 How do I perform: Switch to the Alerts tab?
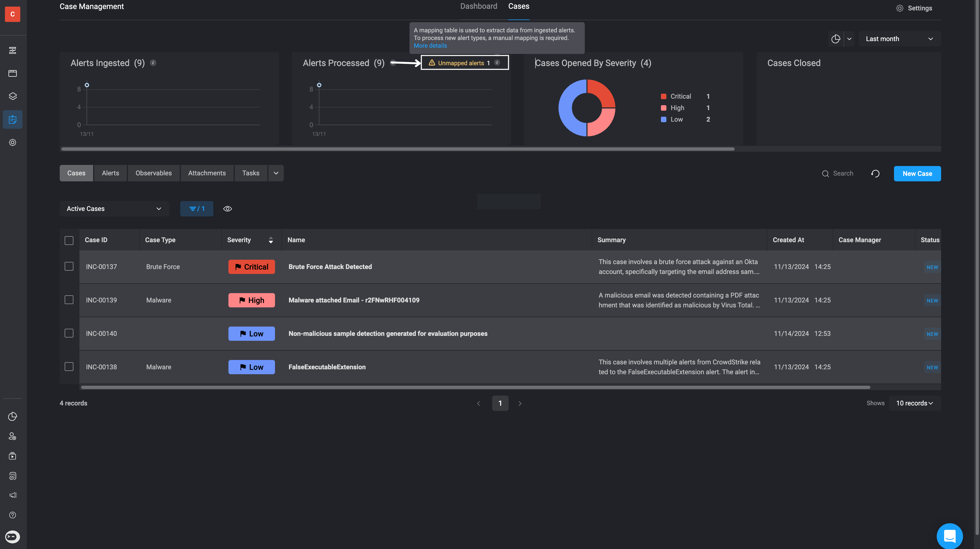tap(110, 173)
